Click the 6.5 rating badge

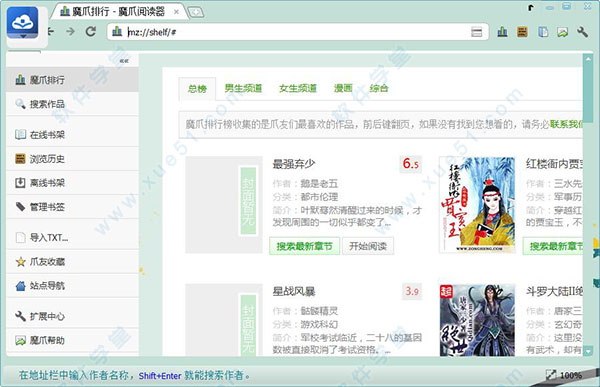tap(411, 164)
